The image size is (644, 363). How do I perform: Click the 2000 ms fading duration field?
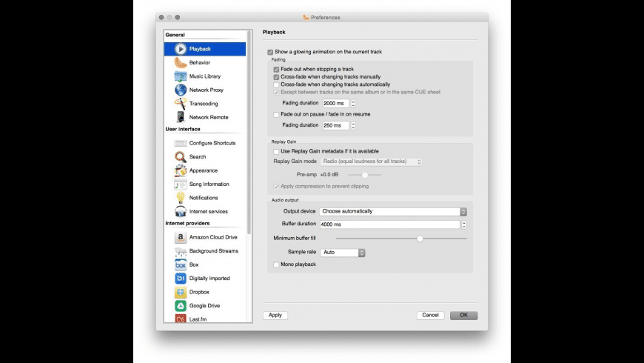pyautogui.click(x=335, y=104)
